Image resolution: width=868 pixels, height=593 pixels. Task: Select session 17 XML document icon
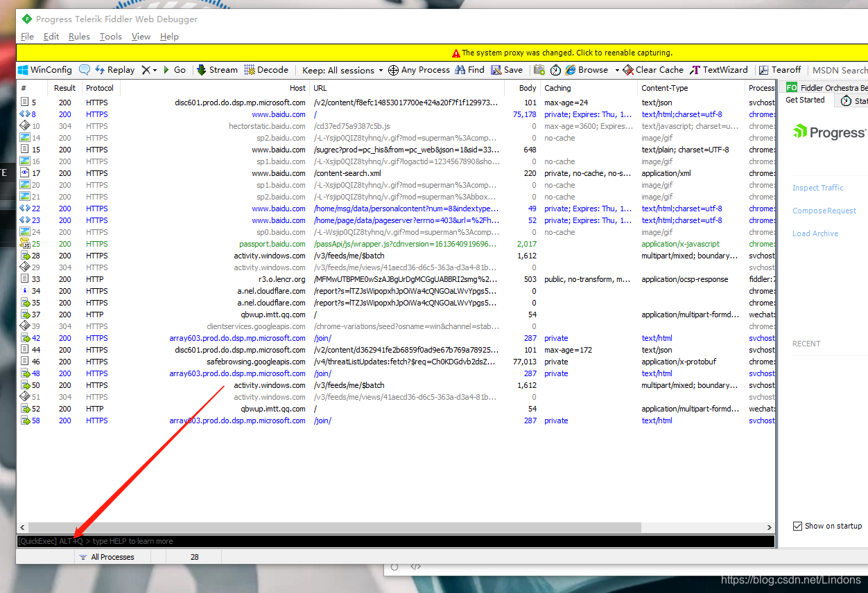pyautogui.click(x=25, y=173)
